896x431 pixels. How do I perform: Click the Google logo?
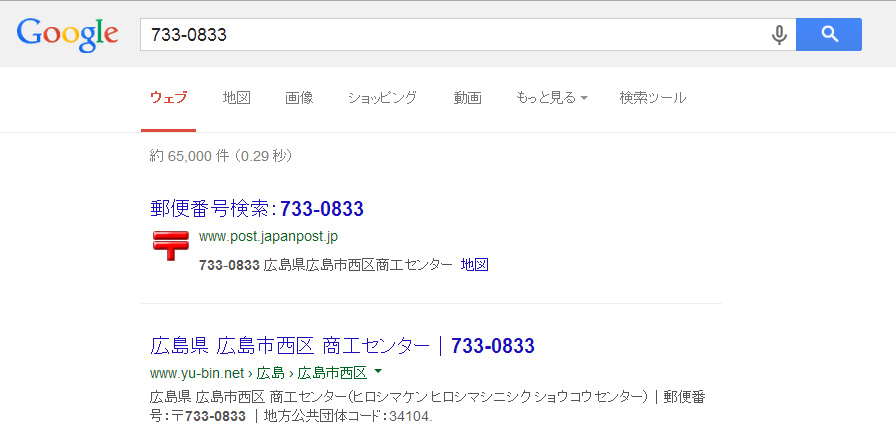(x=67, y=34)
